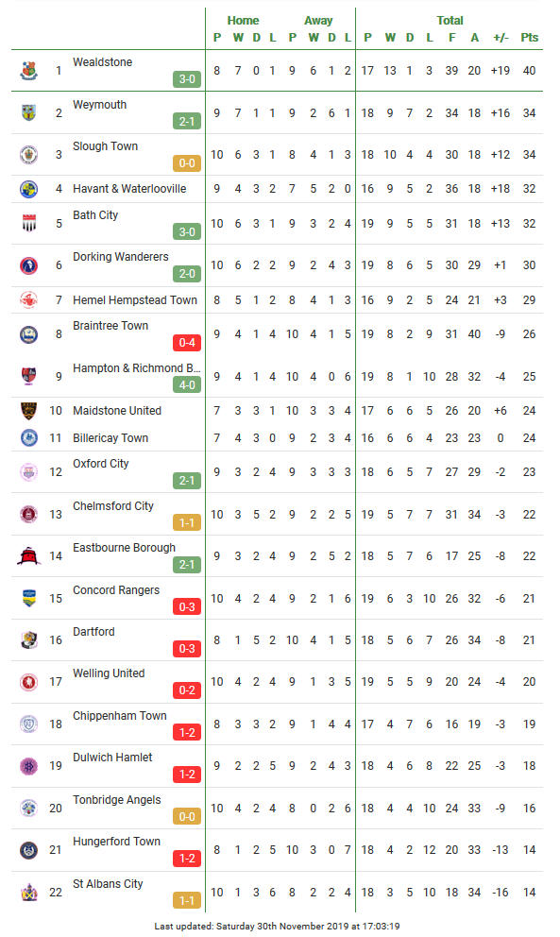Viewport: 560px width, 937px height.
Task: Click Braintree Town's red 0-4 result badge
Action: pos(187,343)
